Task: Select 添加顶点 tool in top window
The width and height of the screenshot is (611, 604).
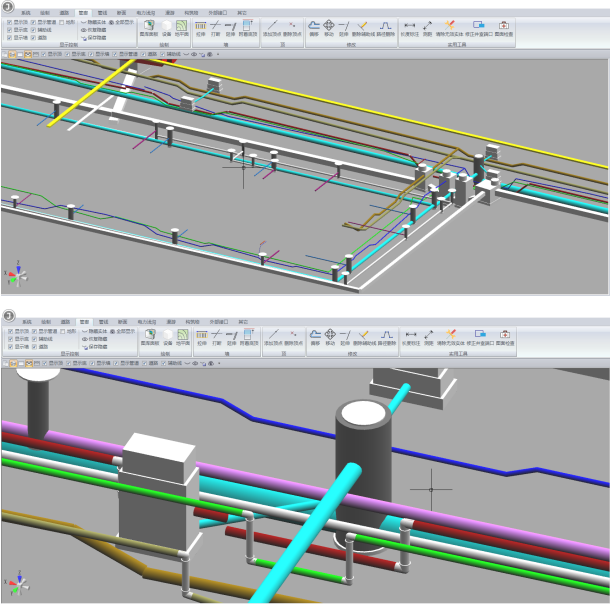Action: [272, 28]
